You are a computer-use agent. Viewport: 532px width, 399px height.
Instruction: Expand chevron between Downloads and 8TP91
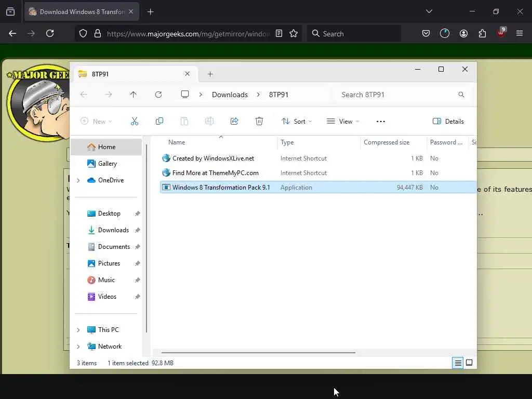[x=259, y=95]
